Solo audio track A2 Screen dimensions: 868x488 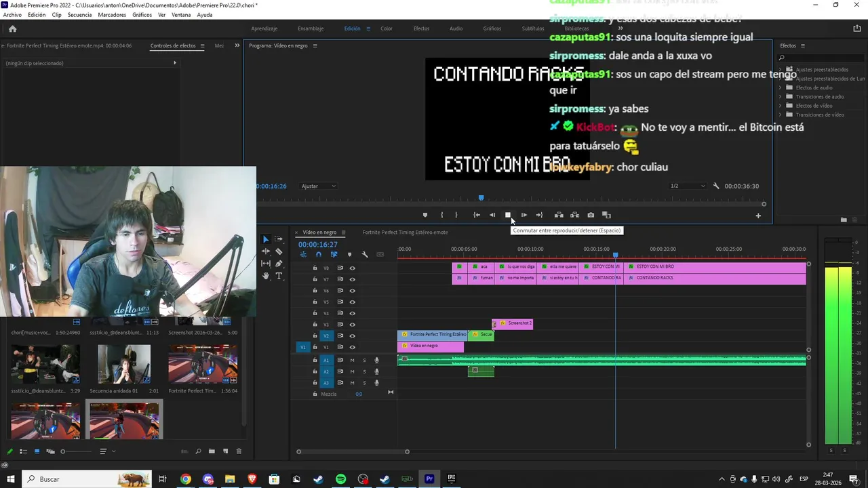coord(364,371)
